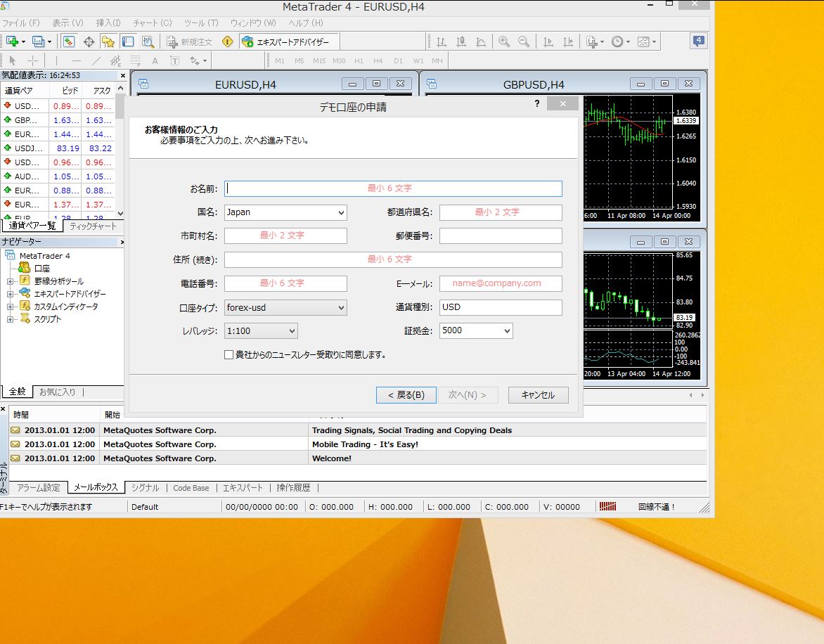Toggle the chart auto scroll icon
Screen dimensions: 824x644
pyautogui.click(x=548, y=41)
